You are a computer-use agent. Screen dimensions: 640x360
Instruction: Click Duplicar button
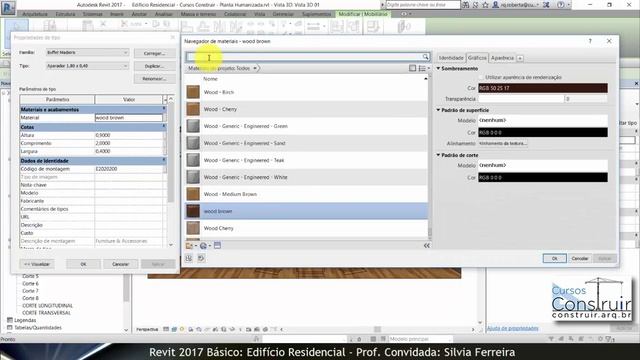coord(154,66)
